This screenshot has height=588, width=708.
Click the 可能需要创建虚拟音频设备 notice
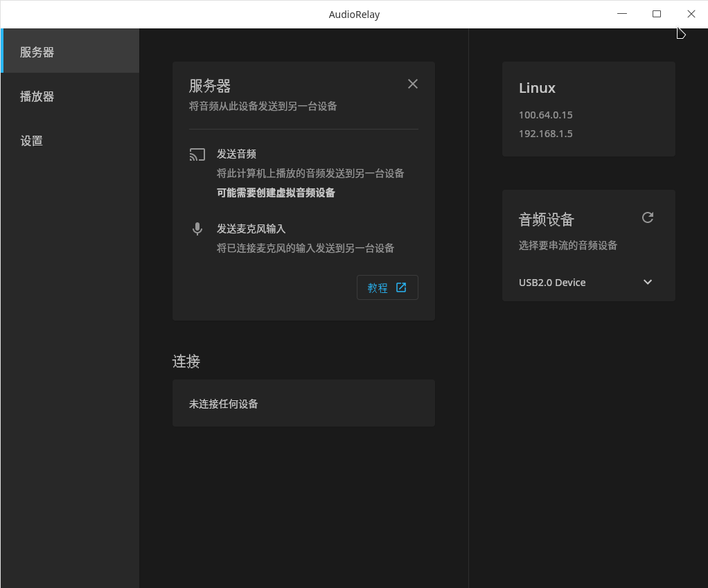(x=276, y=193)
